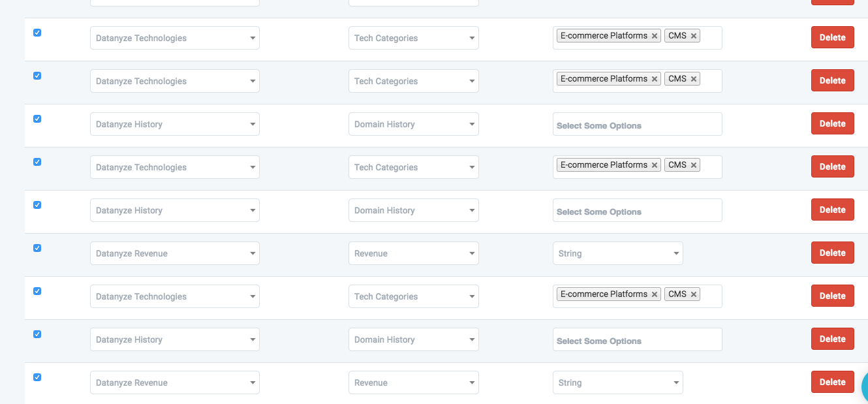868x404 pixels.
Task: Delete the bottom Datanyze Revenue row
Action: 832,382
